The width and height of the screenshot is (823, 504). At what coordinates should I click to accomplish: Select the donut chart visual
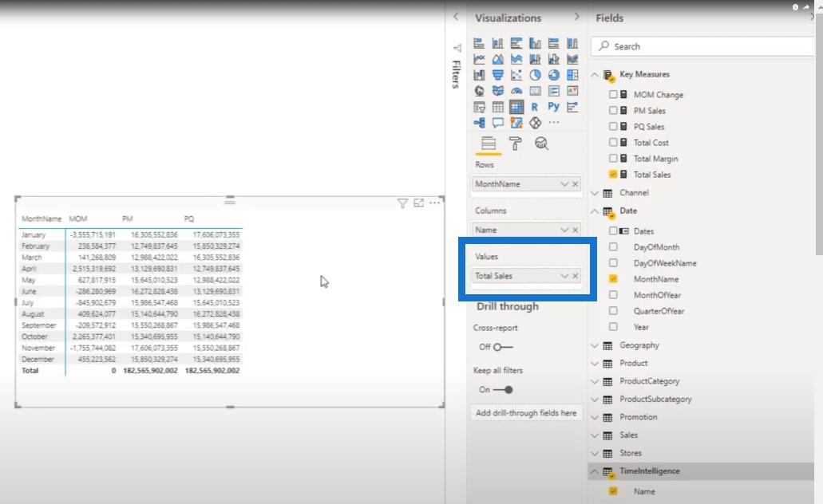coord(554,75)
